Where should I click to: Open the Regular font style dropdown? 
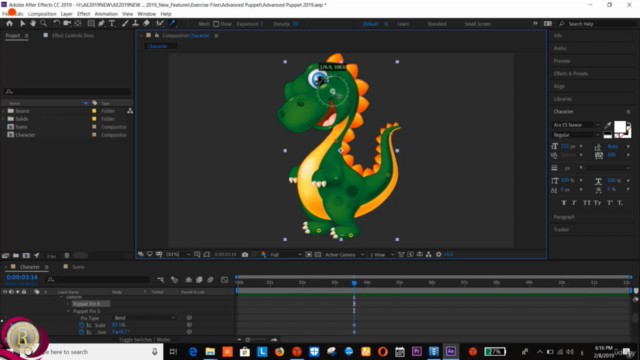pyautogui.click(x=576, y=135)
